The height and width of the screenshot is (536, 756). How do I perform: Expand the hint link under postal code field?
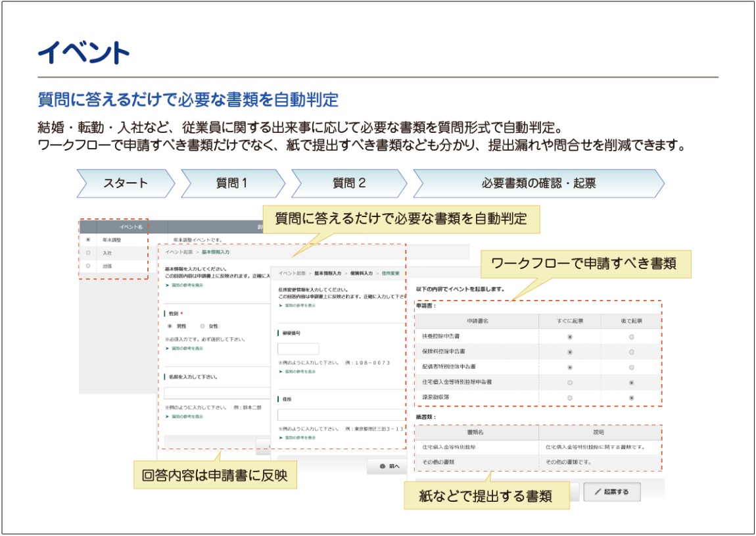click(300, 372)
